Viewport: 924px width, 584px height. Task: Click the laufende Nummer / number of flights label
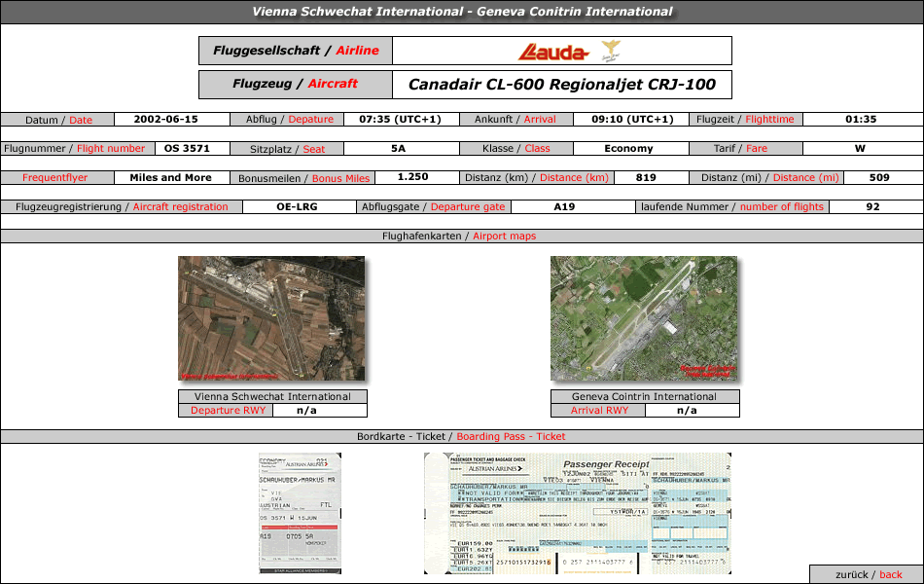coord(731,207)
